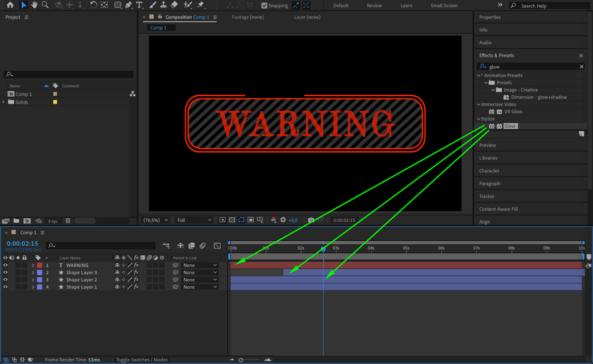Select the Puppet Pin tool
This screenshot has height=364, width=593.
(x=201, y=5)
